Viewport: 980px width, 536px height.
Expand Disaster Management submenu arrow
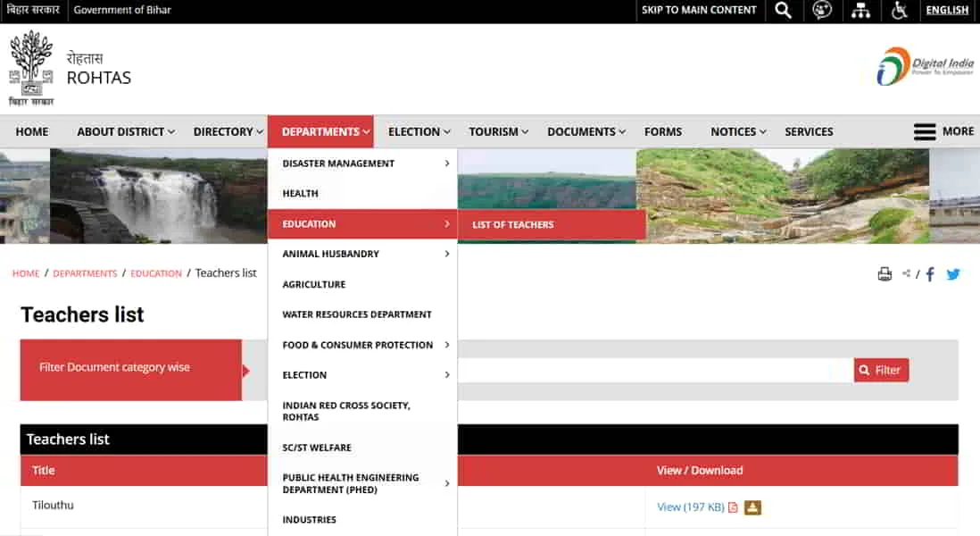447,163
